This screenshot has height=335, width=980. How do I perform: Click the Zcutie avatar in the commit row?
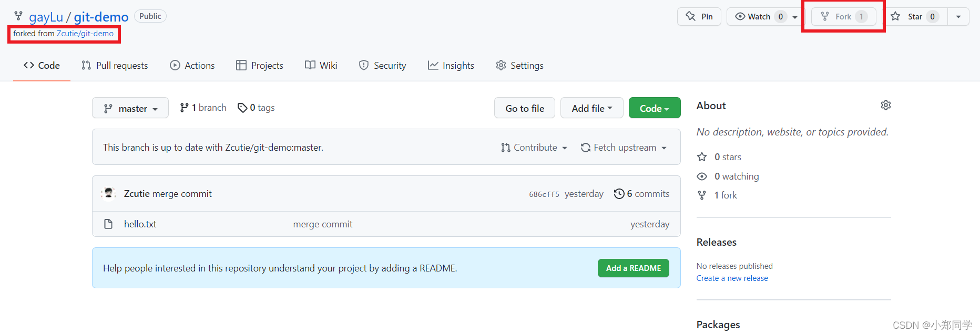coord(109,194)
